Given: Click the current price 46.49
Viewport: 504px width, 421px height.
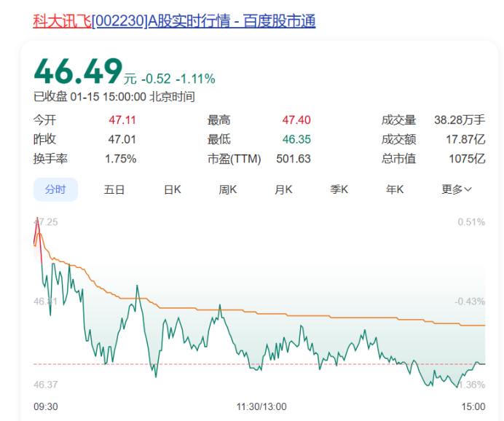Looking at the screenshot, I should pos(79,71).
